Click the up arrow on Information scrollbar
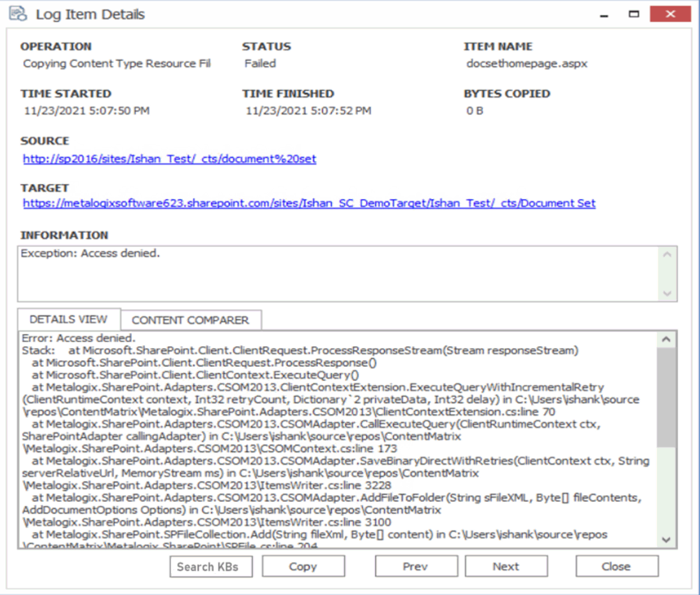This screenshot has width=700, height=595. 666,254
